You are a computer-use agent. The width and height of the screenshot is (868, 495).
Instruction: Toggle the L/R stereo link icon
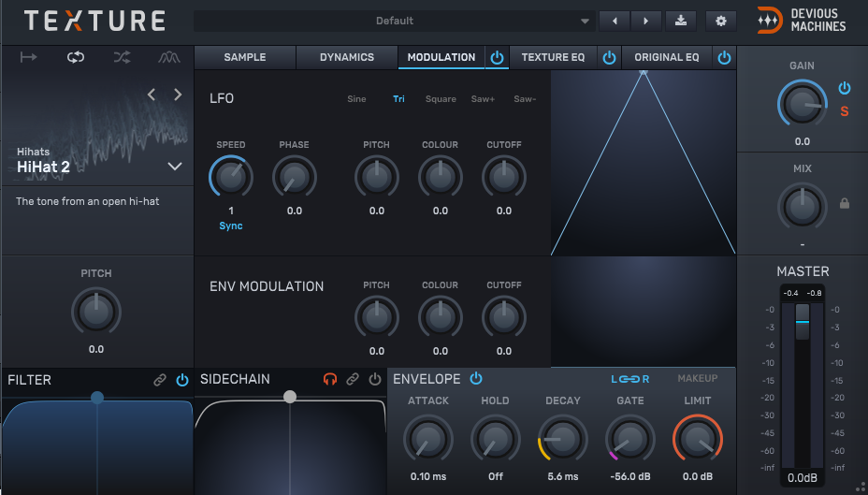click(x=630, y=379)
